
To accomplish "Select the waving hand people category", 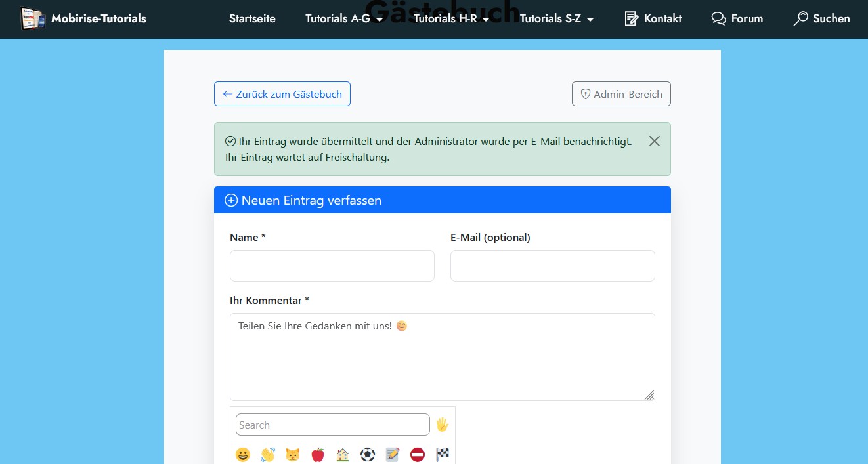I will [268, 454].
